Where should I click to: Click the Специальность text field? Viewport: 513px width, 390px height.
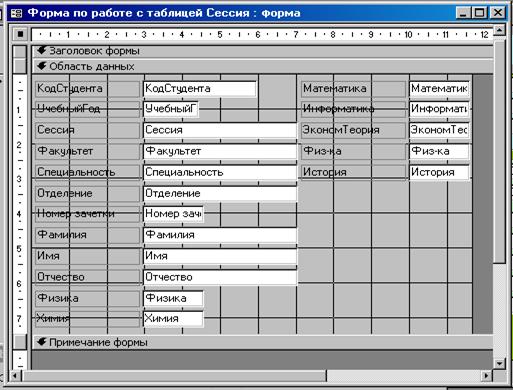coord(220,172)
